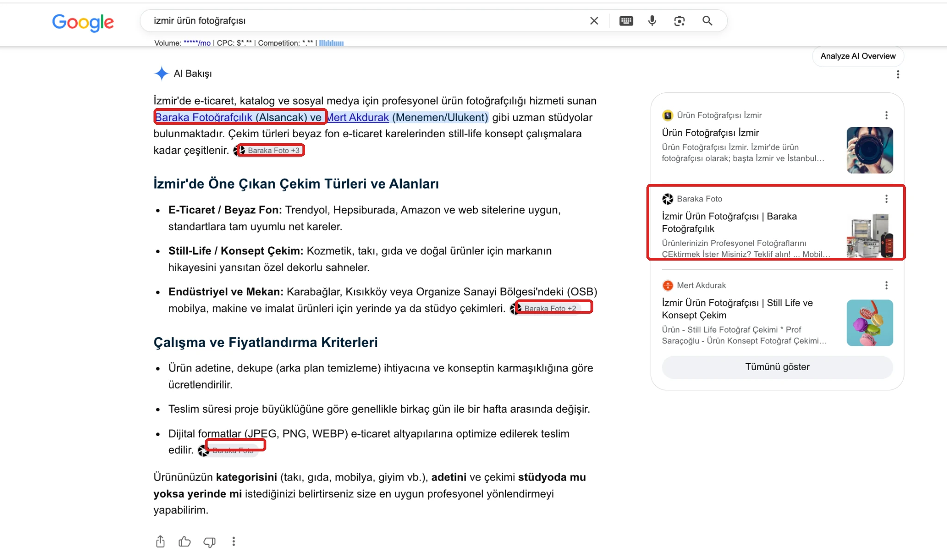The height and width of the screenshot is (560, 947).
Task: Click the Google logo
Action: coord(83,22)
